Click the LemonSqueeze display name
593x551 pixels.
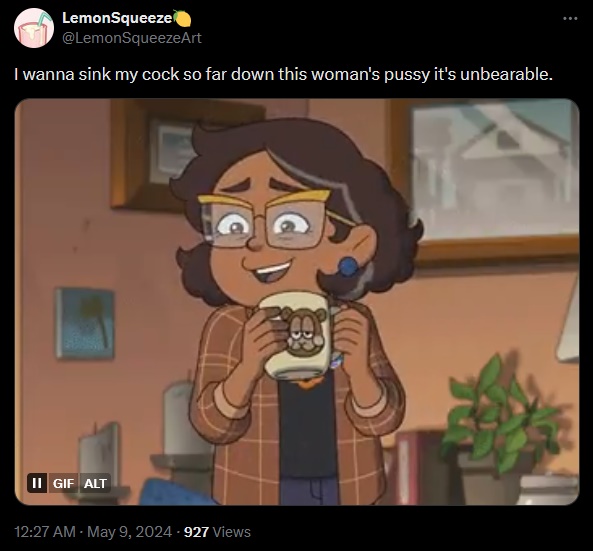117,18
